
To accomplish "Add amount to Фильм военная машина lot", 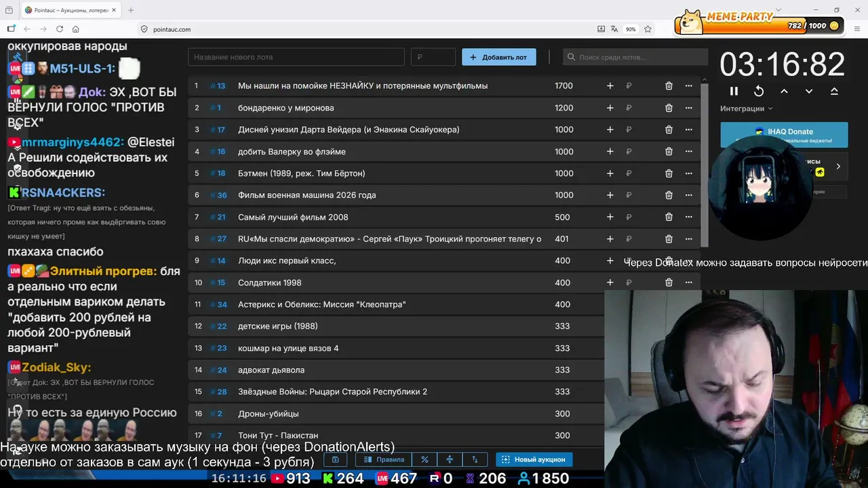I will tap(610, 195).
